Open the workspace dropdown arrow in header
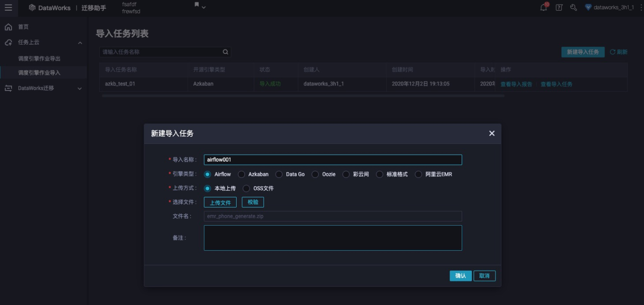Screen dimensions: 644x305 (x=204, y=7)
